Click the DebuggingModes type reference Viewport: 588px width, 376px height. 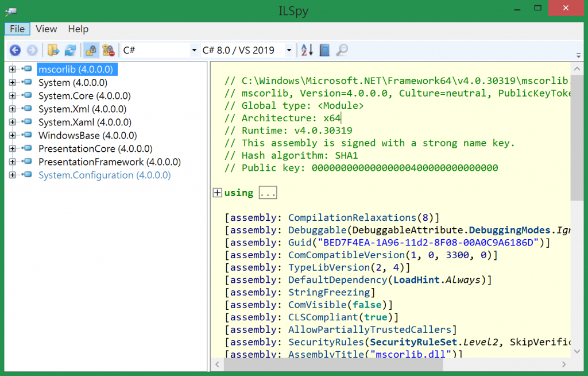click(510, 230)
